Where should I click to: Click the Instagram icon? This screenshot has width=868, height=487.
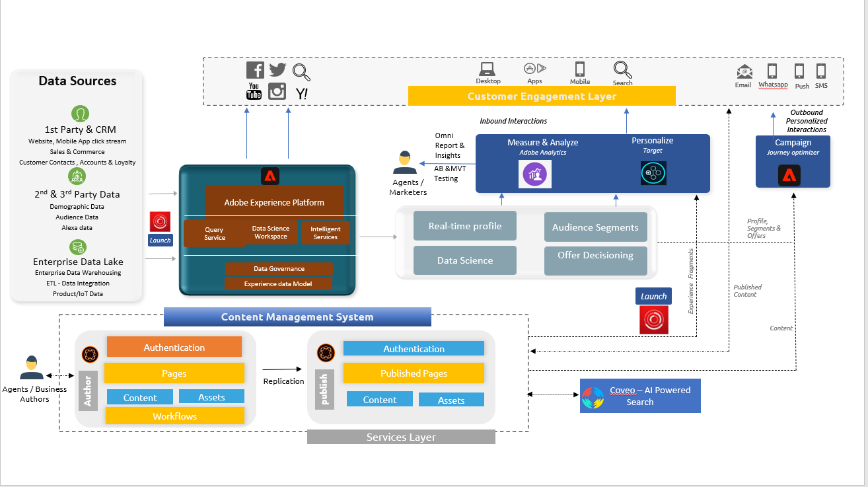click(x=277, y=91)
